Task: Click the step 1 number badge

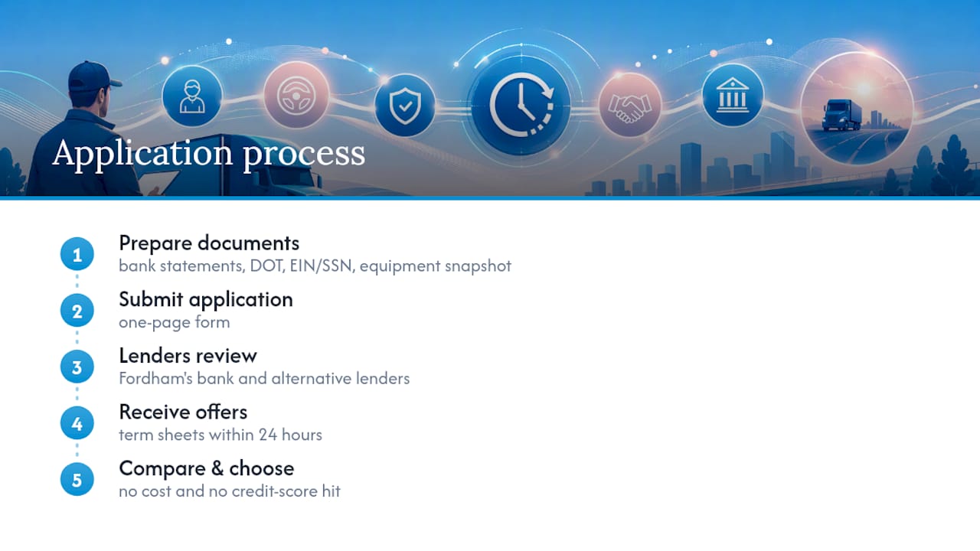Action: (x=77, y=255)
